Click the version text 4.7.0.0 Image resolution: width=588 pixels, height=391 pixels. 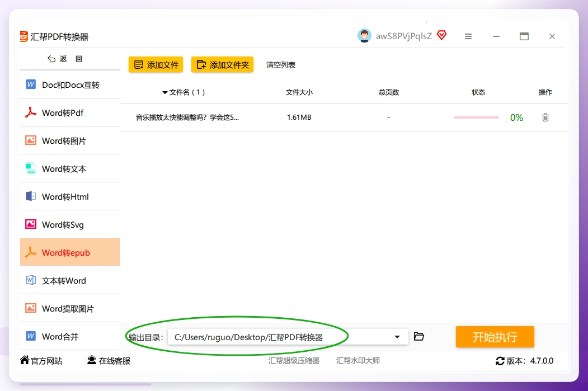[542, 361]
